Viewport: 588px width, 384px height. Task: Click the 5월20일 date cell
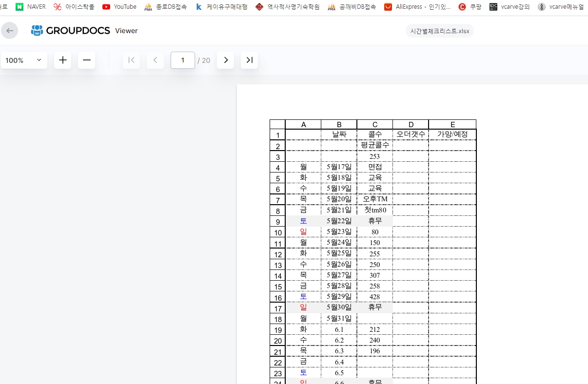click(339, 199)
